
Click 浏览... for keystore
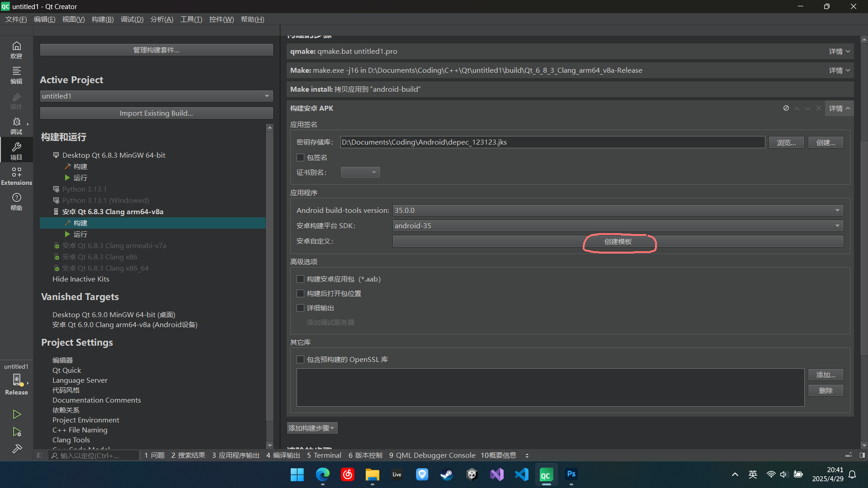pos(787,142)
